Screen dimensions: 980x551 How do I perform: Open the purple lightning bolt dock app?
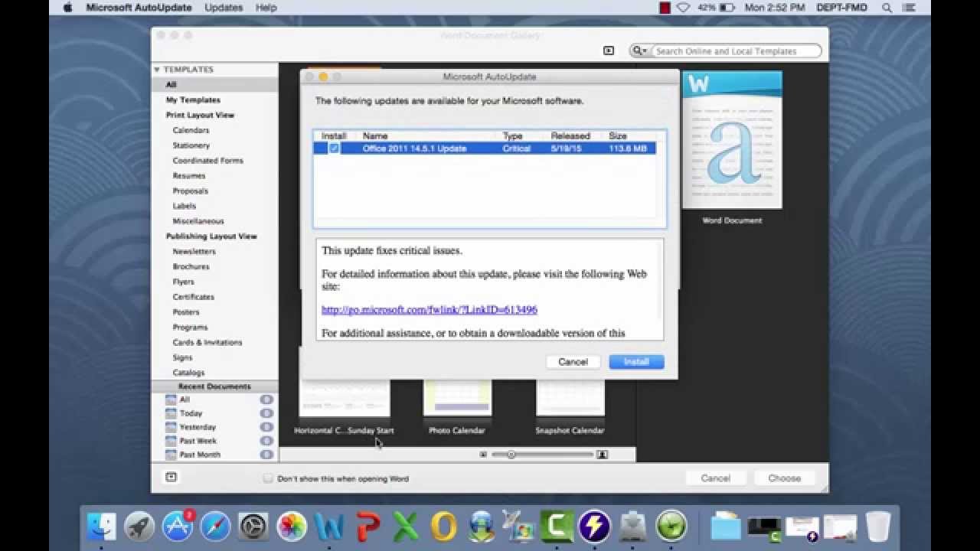[595, 526]
